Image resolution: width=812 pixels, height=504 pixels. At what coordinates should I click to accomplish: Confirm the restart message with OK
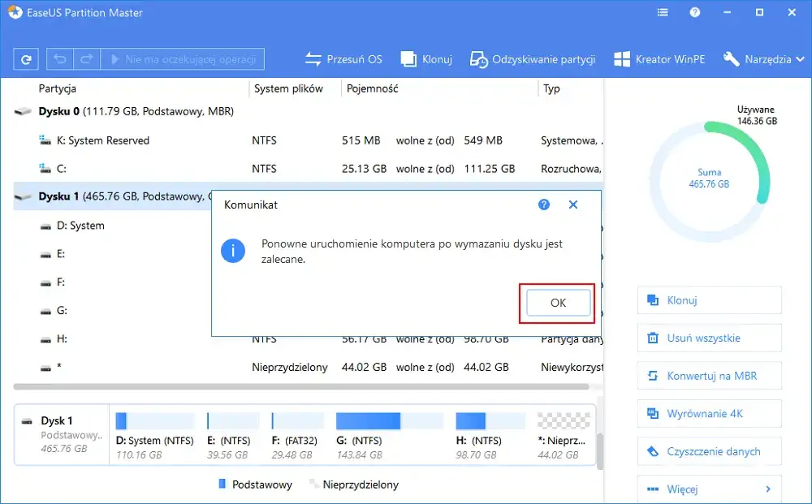(557, 302)
